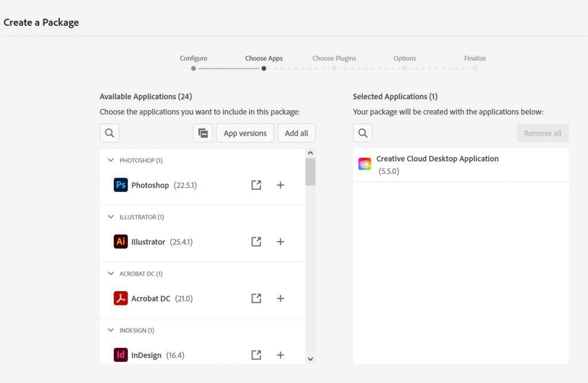Click the Illustrator app icon
The image size is (588, 383).
click(120, 242)
